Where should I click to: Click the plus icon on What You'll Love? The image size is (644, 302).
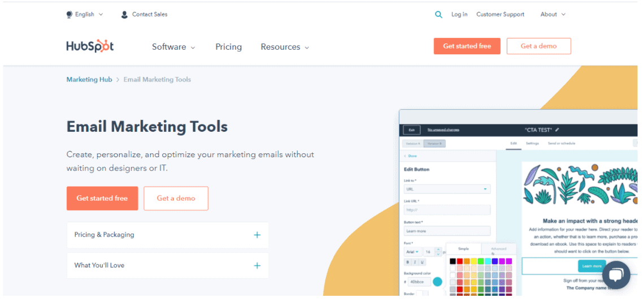[257, 265]
